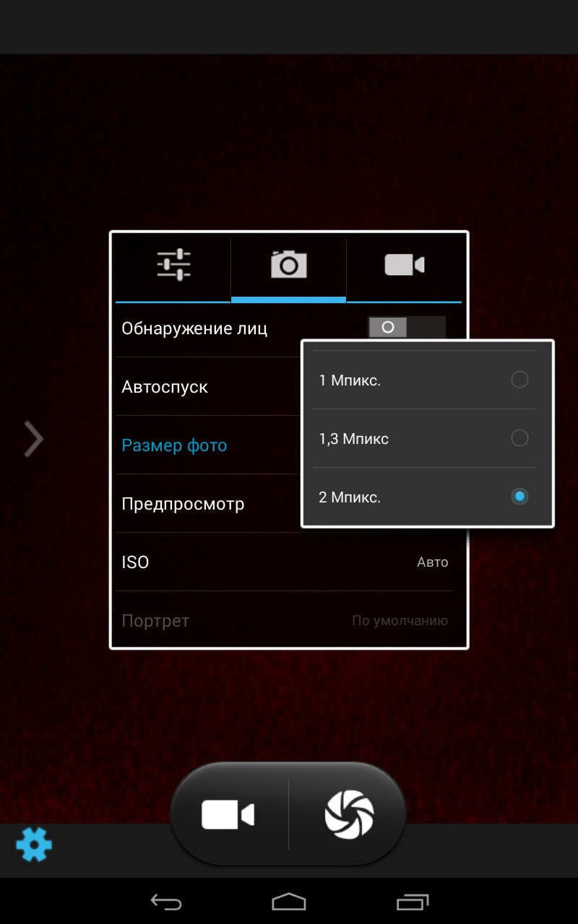Tap the Android home navigation button
Image resolution: width=578 pixels, height=924 pixels.
288,902
